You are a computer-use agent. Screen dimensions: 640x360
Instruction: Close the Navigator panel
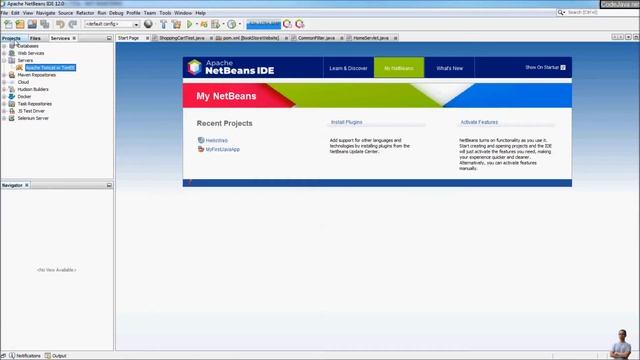point(27,185)
